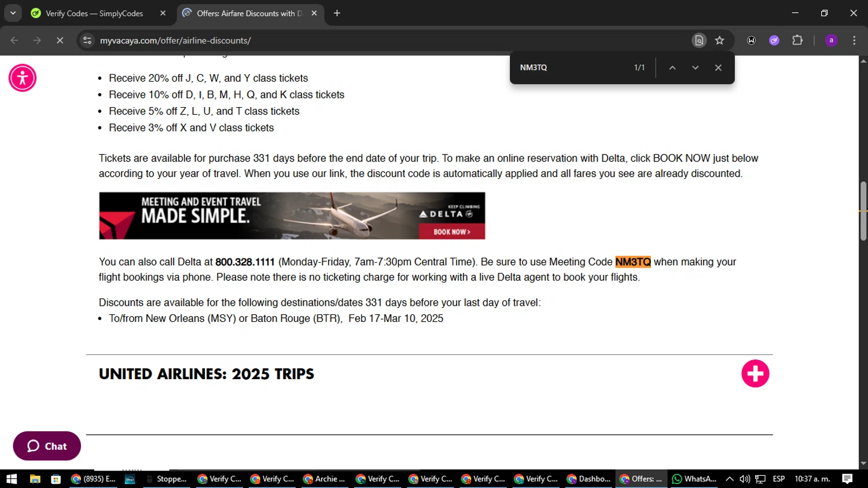This screenshot has height=488, width=868.
Task: Change the ESP input language
Action: 779,479
